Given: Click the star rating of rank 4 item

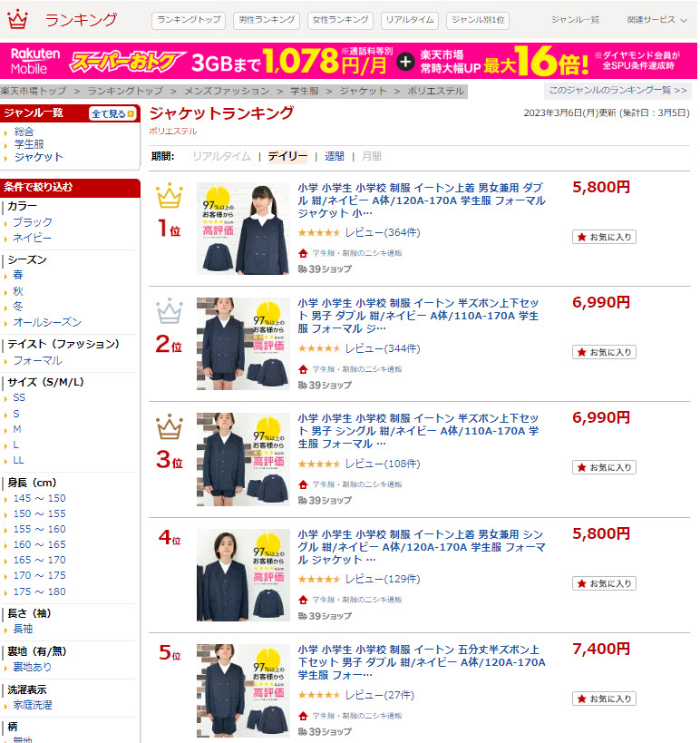Looking at the screenshot, I should click(x=319, y=579).
